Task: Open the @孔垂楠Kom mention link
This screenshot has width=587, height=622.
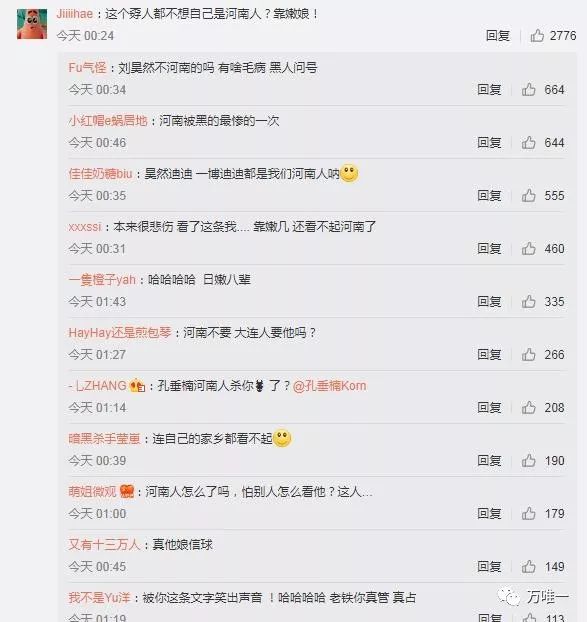Action: pos(329,386)
